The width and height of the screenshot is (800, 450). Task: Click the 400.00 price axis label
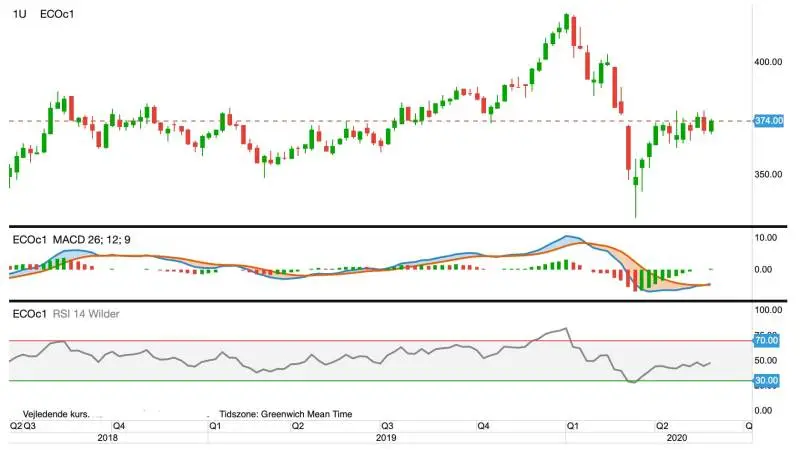pyautogui.click(x=768, y=62)
